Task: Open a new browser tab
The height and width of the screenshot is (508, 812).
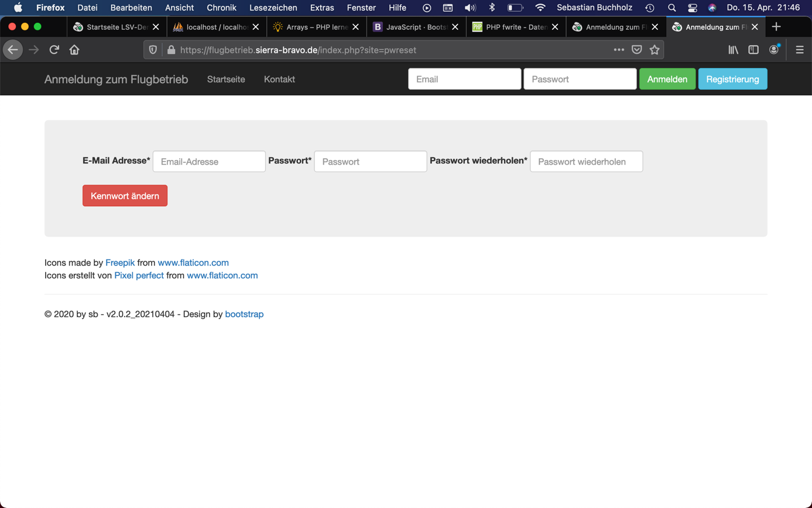Action: coord(776,27)
